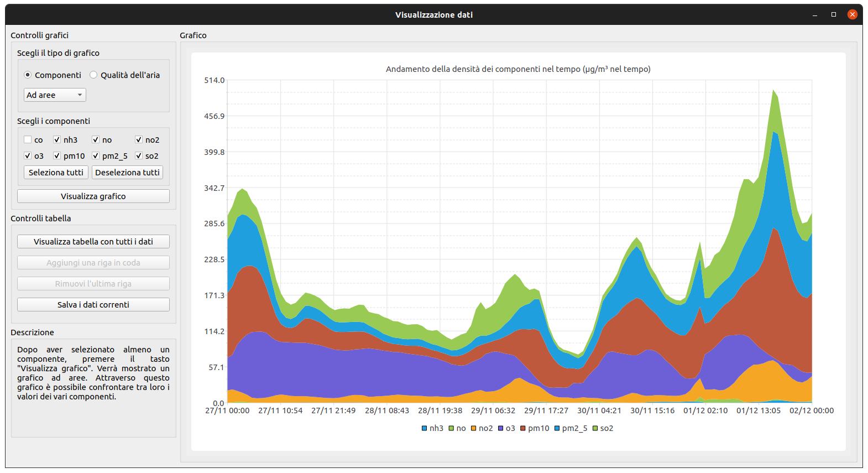Enable the co component checkbox
The width and height of the screenshot is (868, 473).
point(28,140)
